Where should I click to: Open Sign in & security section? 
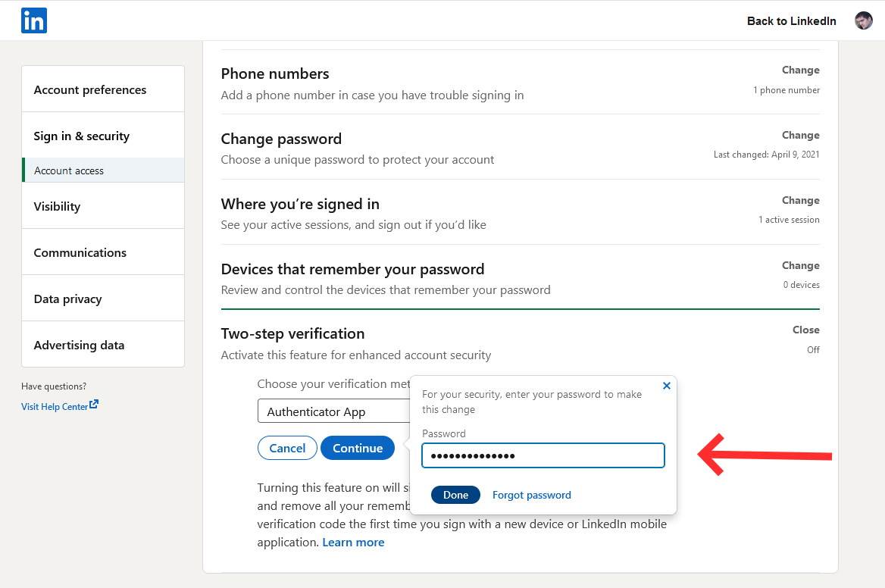click(82, 136)
